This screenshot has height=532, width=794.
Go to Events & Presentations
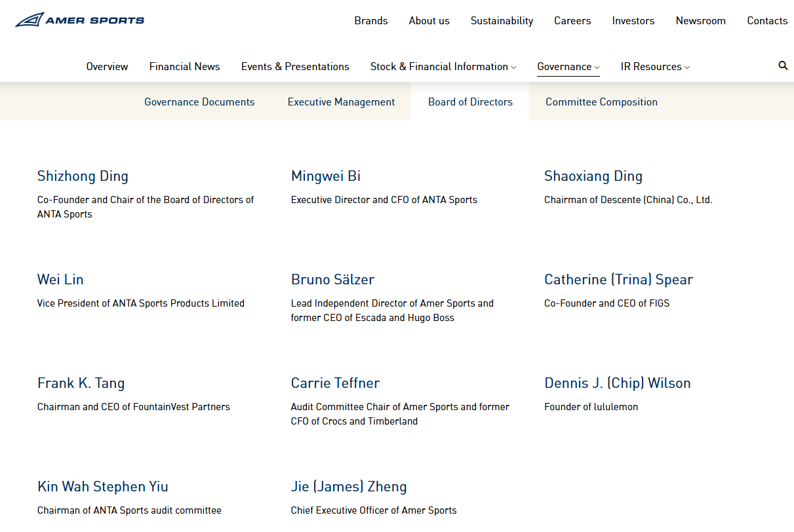coord(295,66)
